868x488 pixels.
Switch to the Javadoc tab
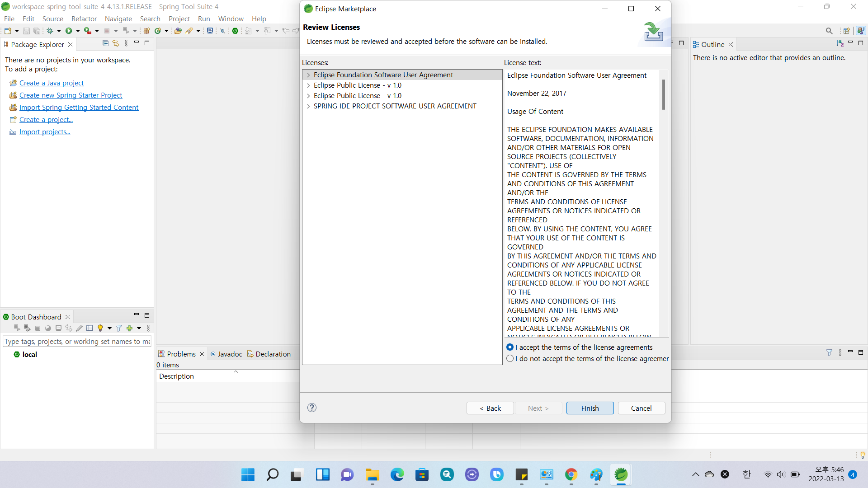230,354
